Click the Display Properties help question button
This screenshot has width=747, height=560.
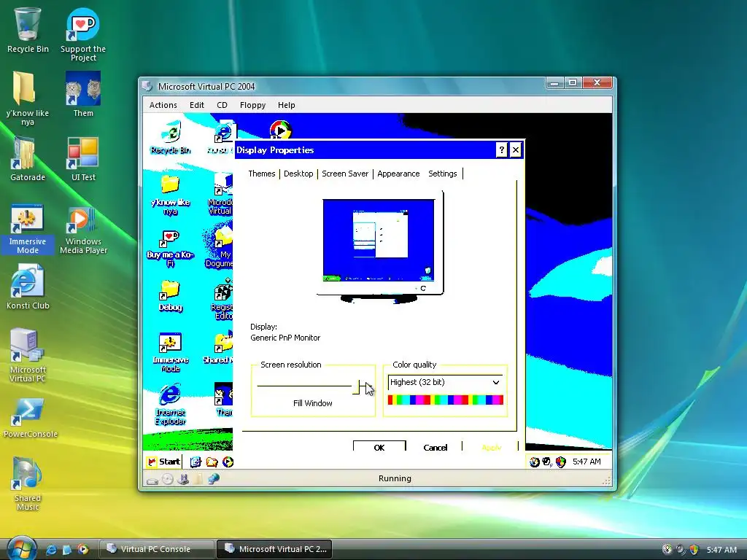point(501,150)
